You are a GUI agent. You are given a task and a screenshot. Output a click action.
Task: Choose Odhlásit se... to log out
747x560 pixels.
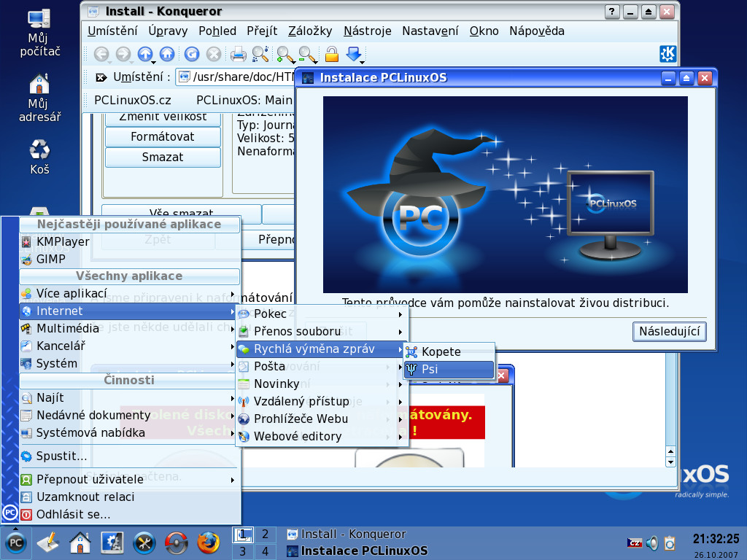(130, 515)
